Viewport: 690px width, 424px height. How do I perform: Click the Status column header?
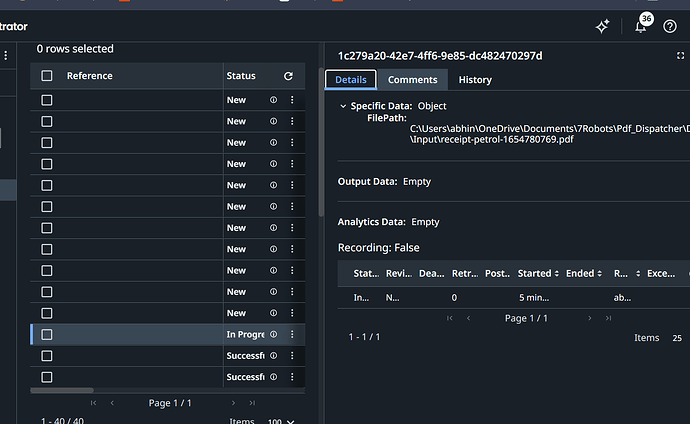tap(241, 76)
